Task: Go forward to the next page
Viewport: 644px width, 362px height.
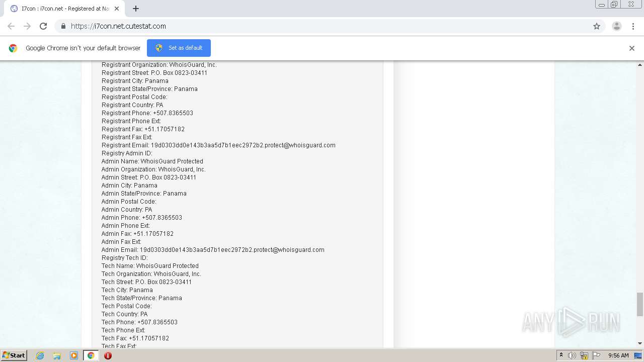Action: click(27, 26)
